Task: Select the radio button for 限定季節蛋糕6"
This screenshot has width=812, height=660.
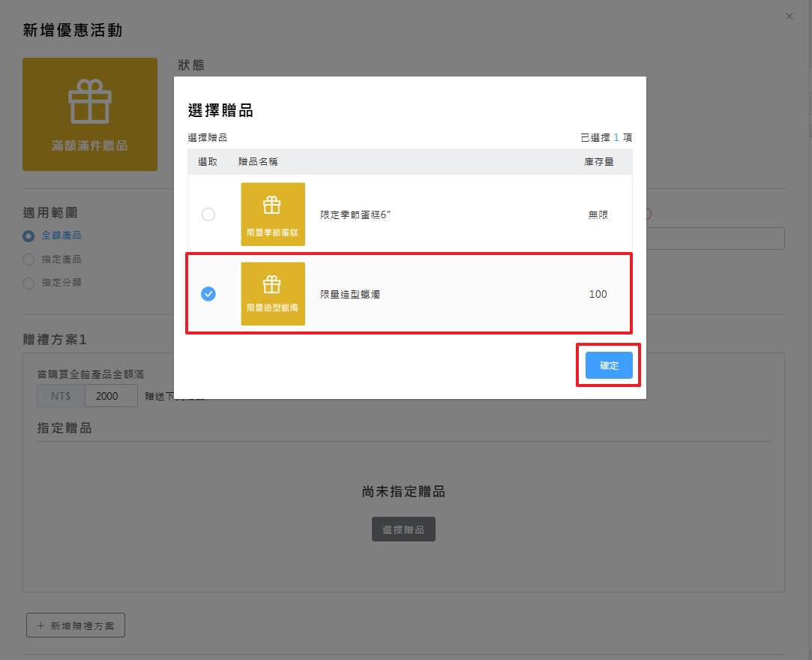Action: pyautogui.click(x=208, y=214)
